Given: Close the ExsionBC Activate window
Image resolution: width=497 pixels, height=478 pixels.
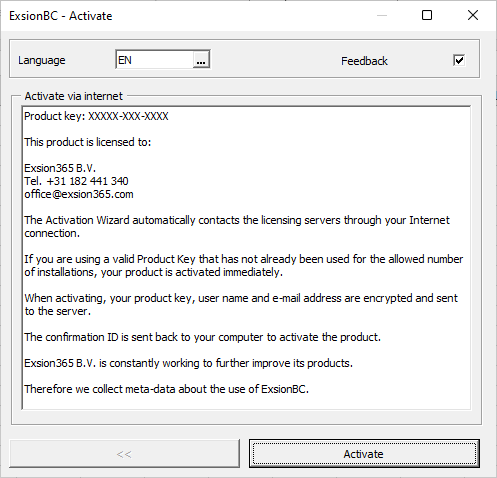Looking at the screenshot, I should (x=473, y=15).
